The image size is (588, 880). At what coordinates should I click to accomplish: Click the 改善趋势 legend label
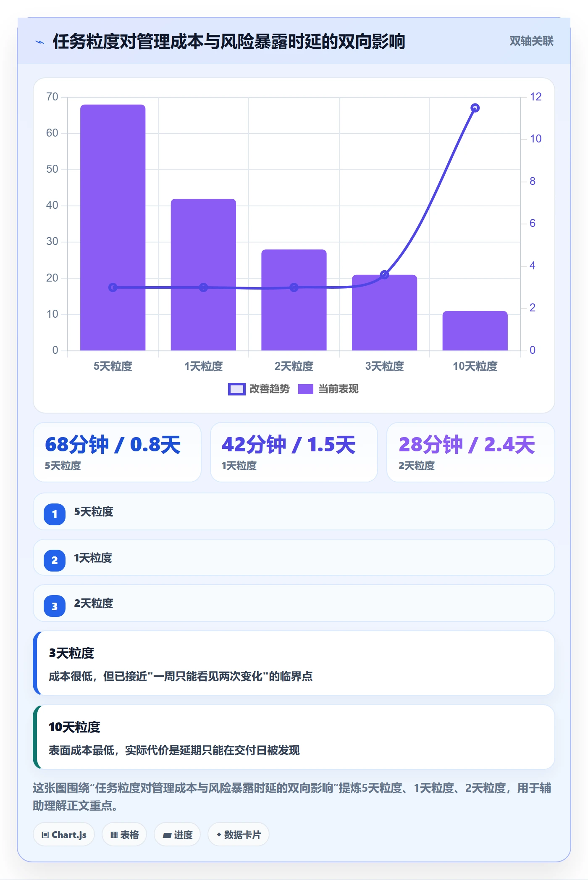(x=269, y=389)
